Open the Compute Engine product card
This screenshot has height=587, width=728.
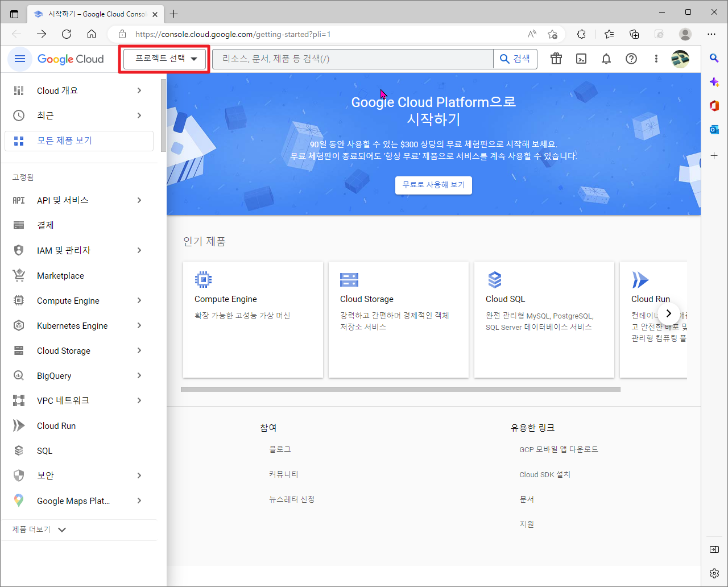pos(253,320)
